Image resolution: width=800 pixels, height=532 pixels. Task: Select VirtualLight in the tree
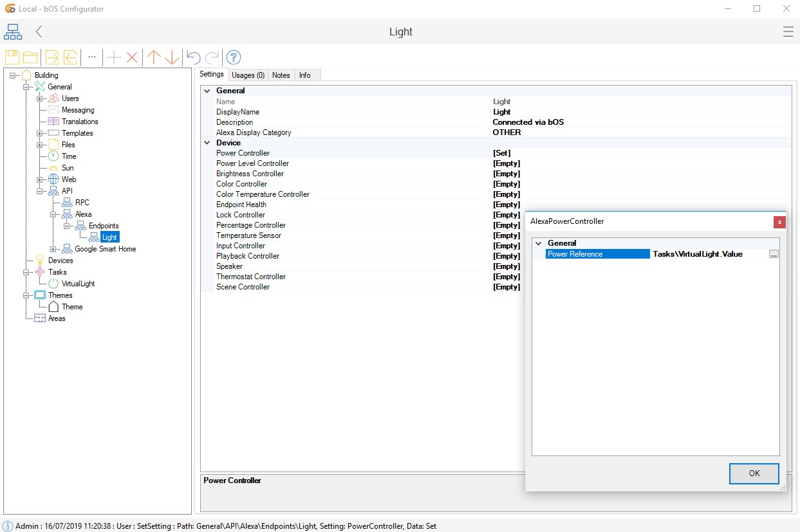[x=78, y=284]
